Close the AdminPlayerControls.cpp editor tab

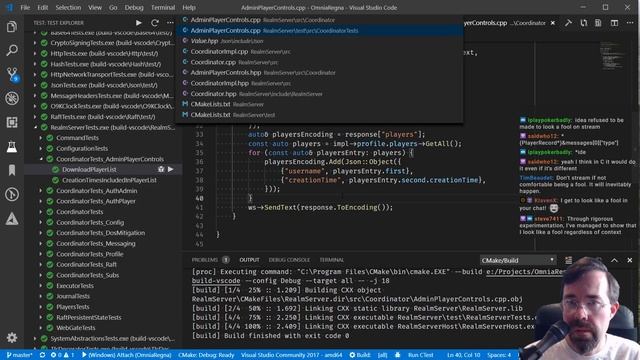[x=553, y=23]
